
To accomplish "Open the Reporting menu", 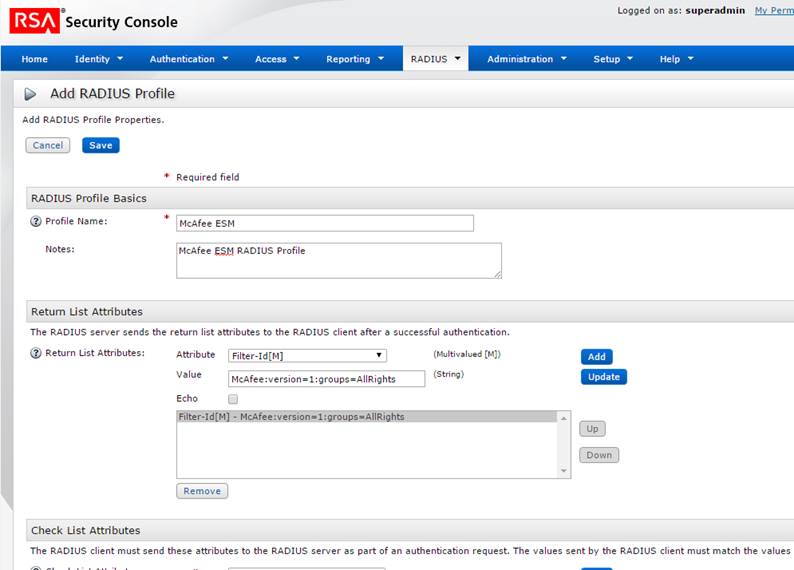I will (x=355, y=59).
